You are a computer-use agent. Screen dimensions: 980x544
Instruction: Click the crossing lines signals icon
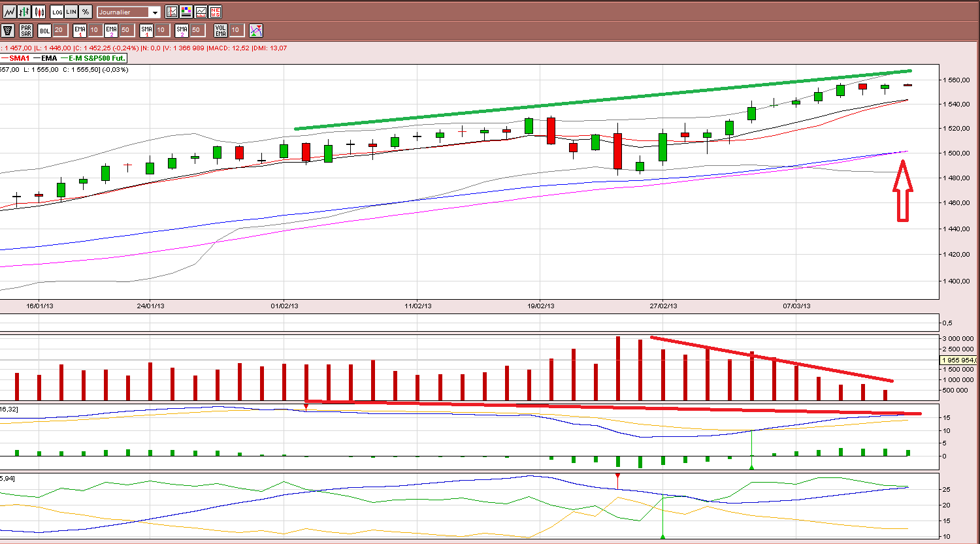(x=256, y=30)
